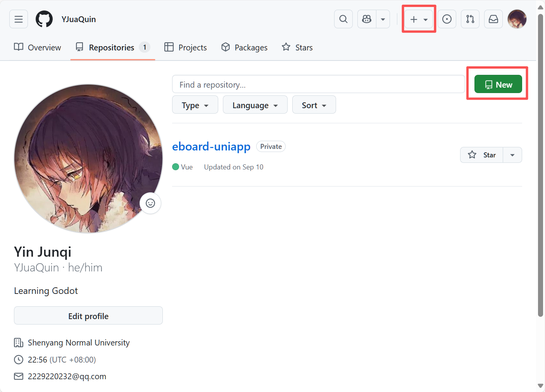
Task: Click the green New repository button
Action: 498,84
